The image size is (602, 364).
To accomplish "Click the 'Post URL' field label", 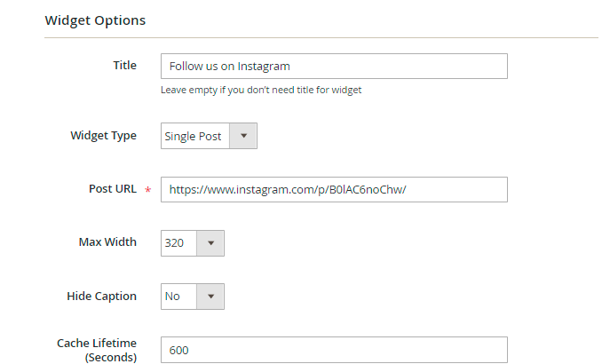I will (112, 189).
